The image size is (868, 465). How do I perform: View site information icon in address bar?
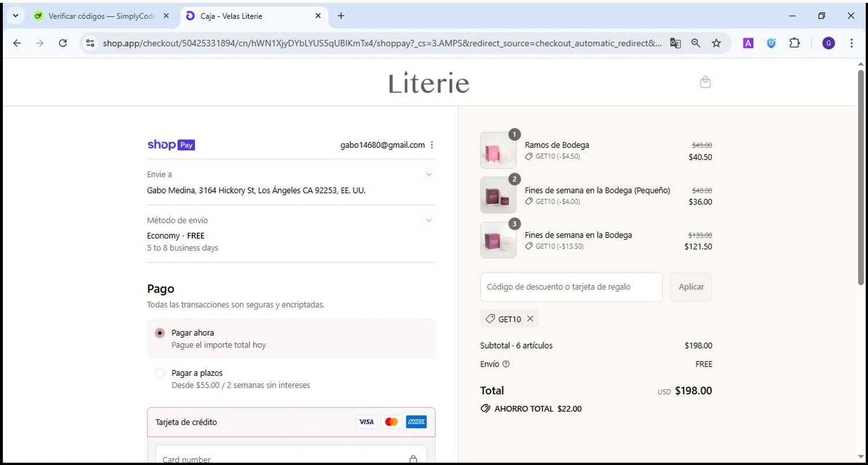[90, 43]
